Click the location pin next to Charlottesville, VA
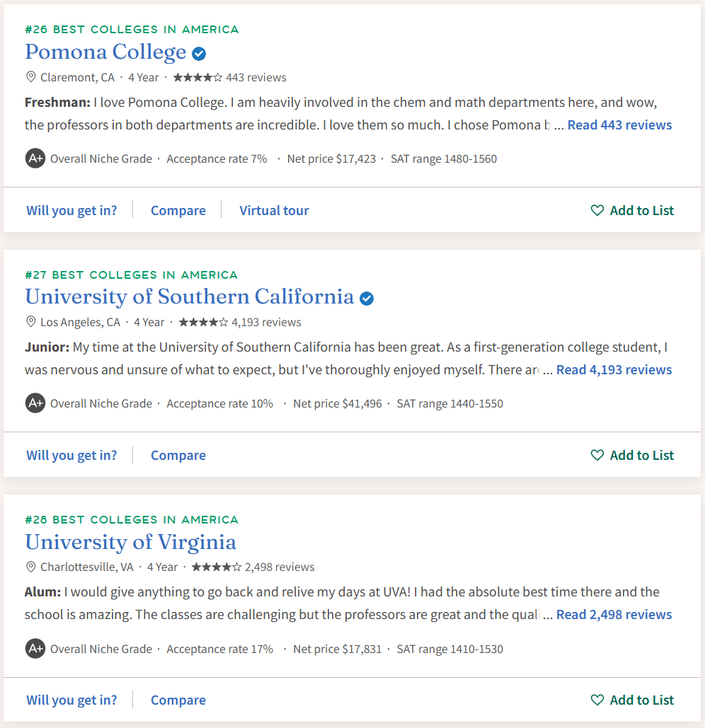The height and width of the screenshot is (728, 705). point(30,567)
